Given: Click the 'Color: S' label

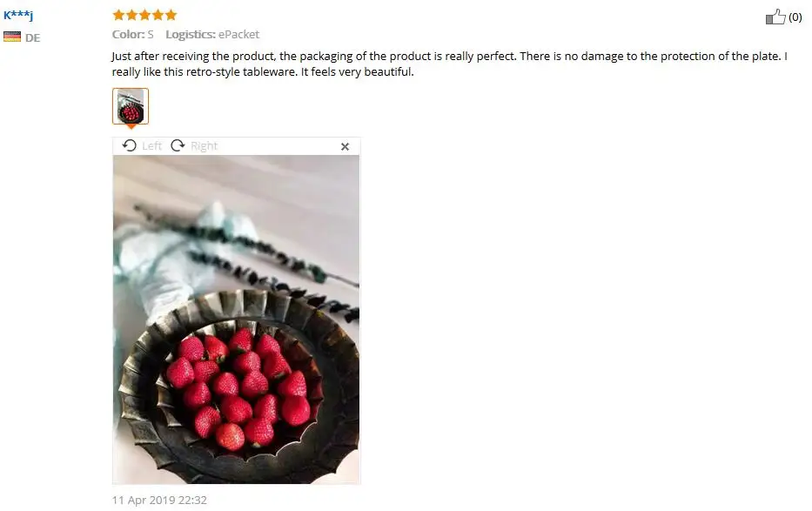Looking at the screenshot, I should coord(133,35).
